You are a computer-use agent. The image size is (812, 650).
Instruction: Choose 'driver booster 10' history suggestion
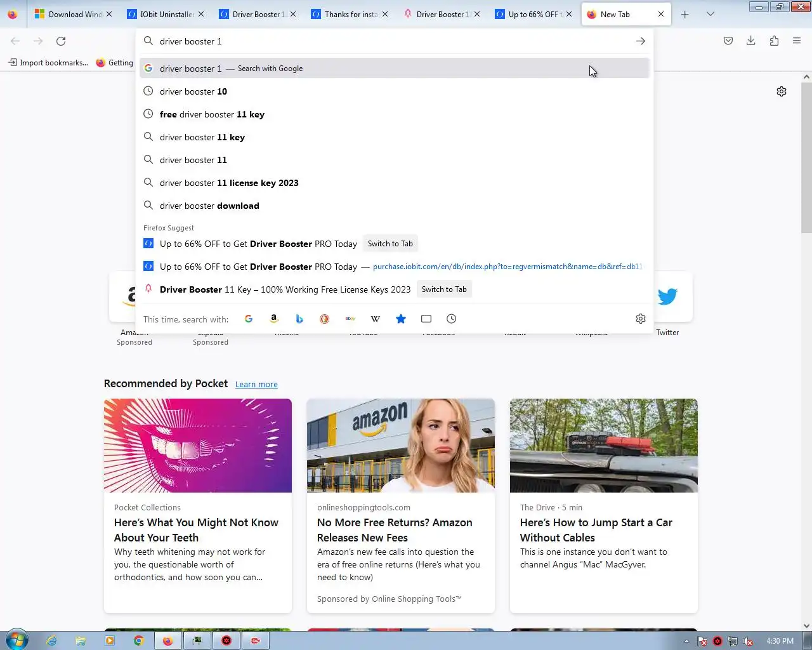[395, 91]
